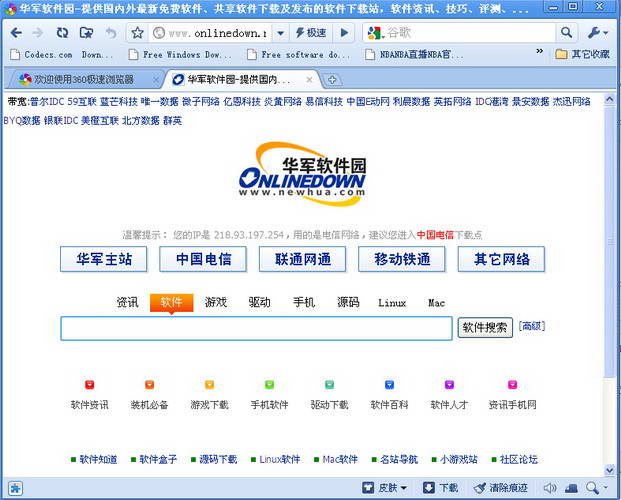
Task: Click the scroll up arrow on scrollbar
Action: tap(610, 100)
